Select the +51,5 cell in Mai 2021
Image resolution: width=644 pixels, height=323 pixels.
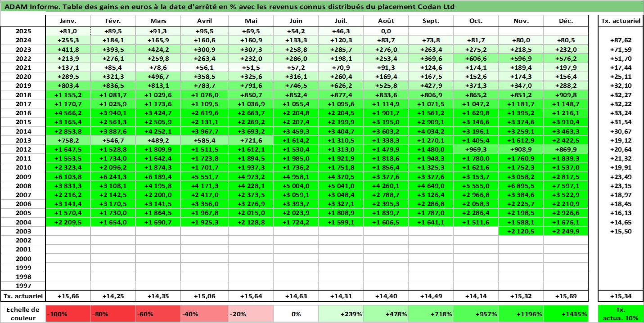click(x=251, y=68)
